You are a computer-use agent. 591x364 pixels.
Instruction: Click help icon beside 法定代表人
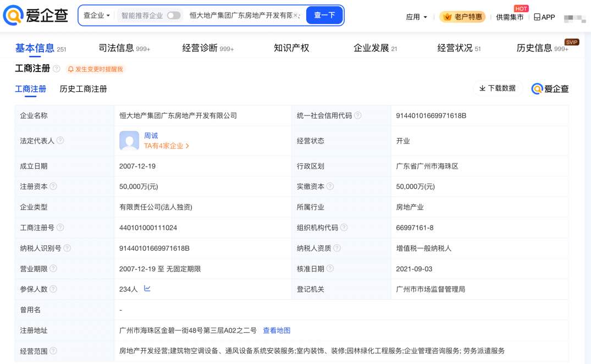60,141
